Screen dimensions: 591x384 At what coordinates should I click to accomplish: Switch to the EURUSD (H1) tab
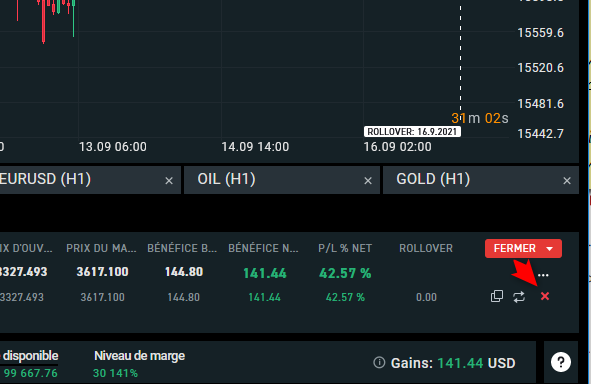click(90, 180)
